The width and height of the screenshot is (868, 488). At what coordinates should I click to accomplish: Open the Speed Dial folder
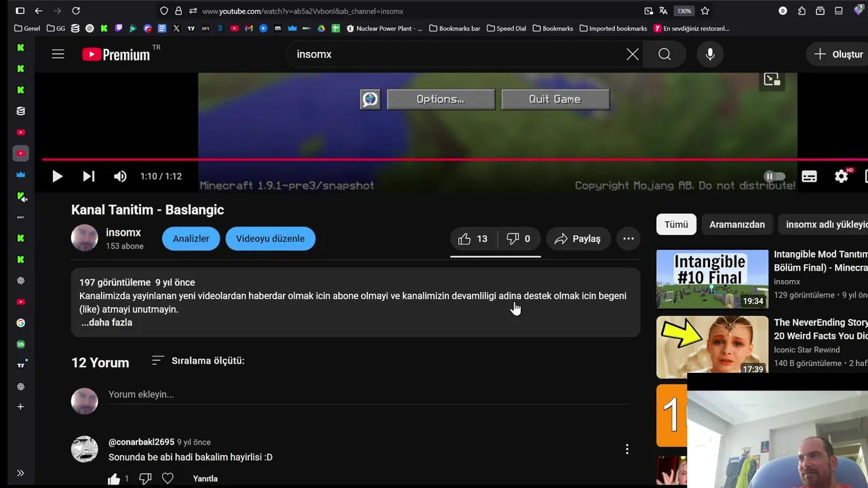(506, 28)
